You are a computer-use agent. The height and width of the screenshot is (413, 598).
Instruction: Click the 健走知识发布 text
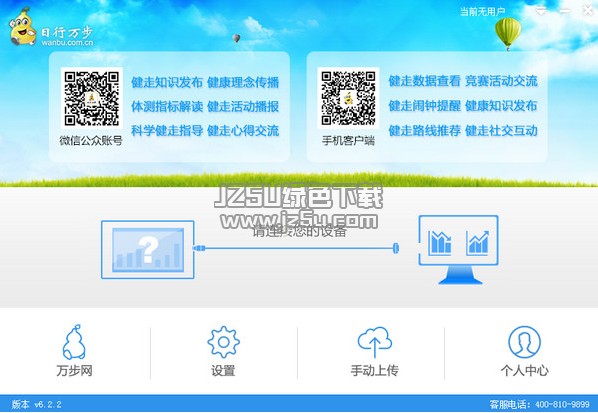pos(167,82)
